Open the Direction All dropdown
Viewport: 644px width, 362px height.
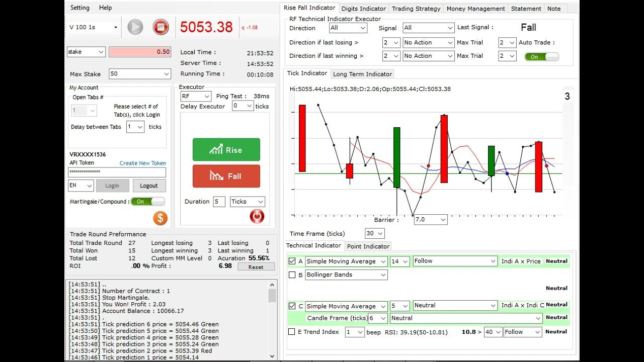tap(349, 28)
